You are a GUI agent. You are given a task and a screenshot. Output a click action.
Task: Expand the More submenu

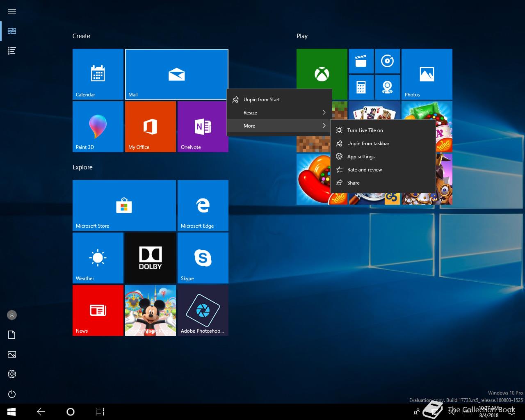click(279, 126)
